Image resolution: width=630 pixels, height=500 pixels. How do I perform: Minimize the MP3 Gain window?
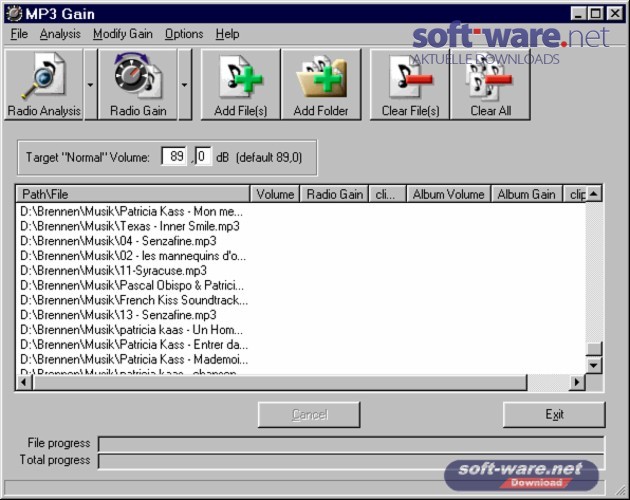[x=578, y=14]
